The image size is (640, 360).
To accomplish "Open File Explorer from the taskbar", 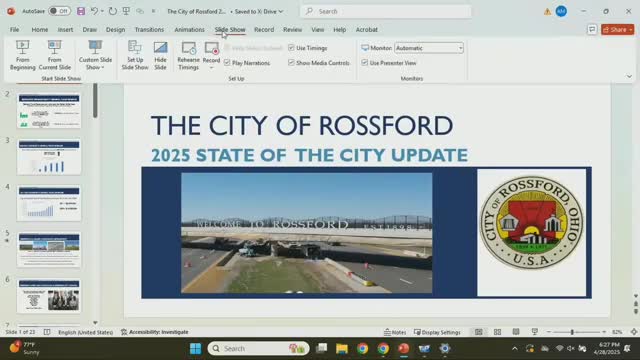I will 342,349.
